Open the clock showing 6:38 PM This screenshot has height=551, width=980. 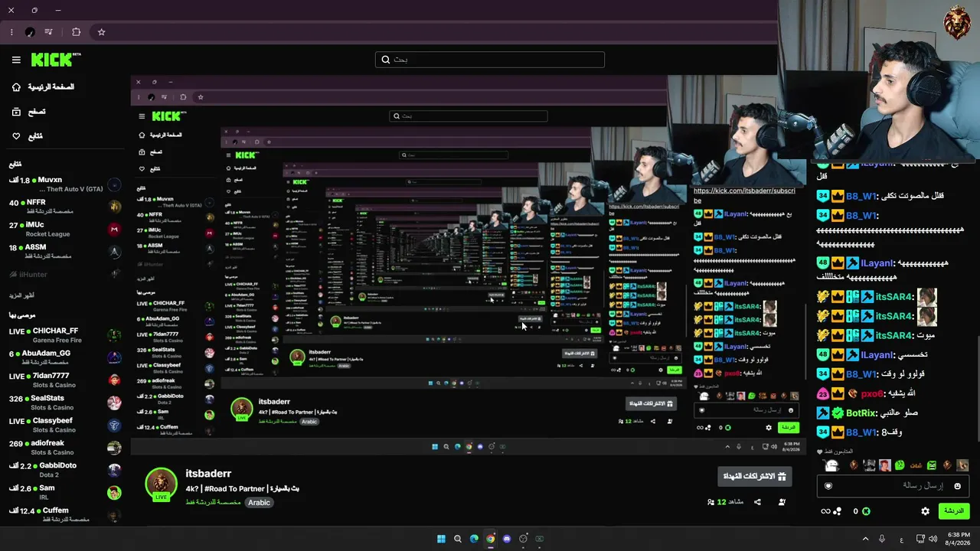click(x=959, y=539)
